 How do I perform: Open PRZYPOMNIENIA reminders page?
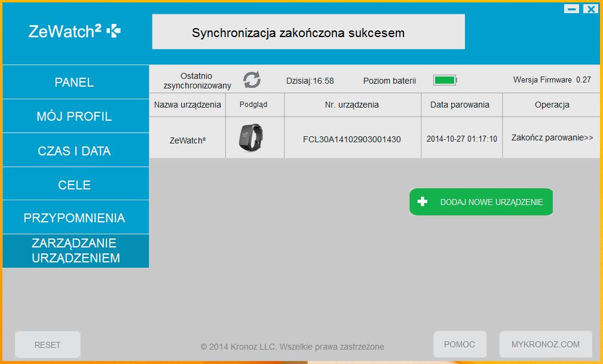pyautogui.click(x=75, y=218)
